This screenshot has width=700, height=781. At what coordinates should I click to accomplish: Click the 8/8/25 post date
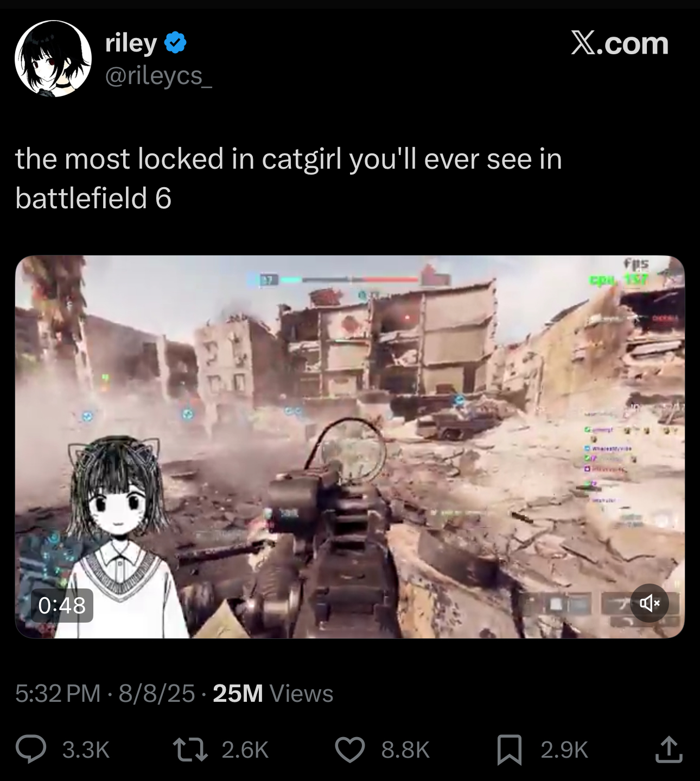(x=156, y=693)
